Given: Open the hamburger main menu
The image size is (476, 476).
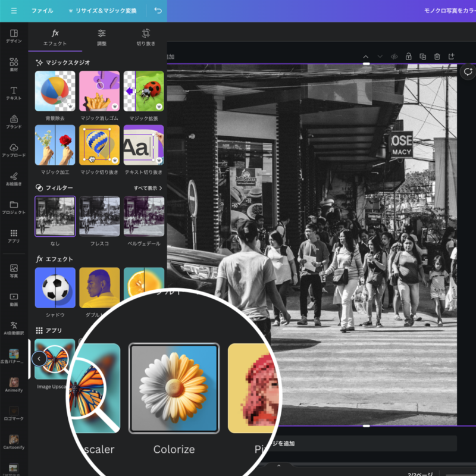Looking at the screenshot, I should tap(14, 11).
